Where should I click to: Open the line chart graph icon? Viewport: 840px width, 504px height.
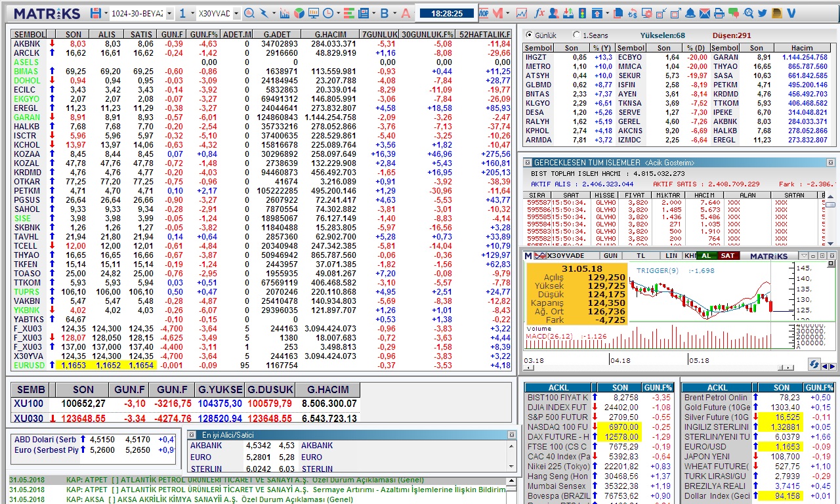(x=522, y=13)
